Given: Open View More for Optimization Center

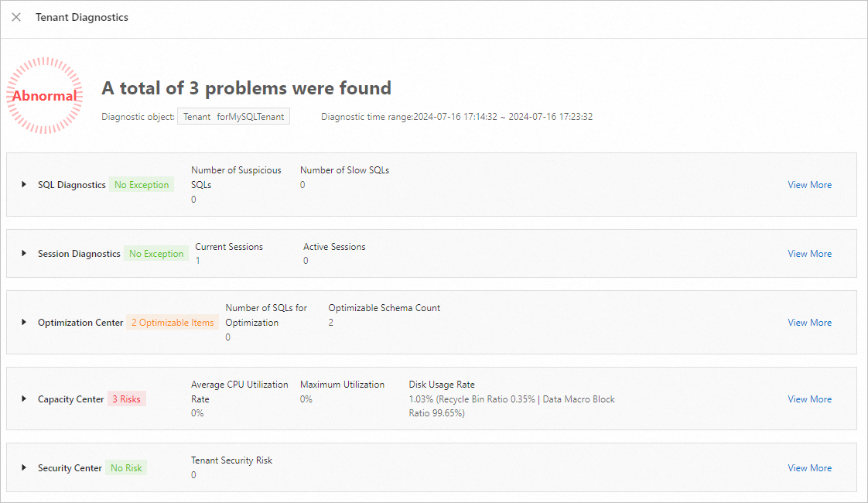Looking at the screenshot, I should coord(809,323).
